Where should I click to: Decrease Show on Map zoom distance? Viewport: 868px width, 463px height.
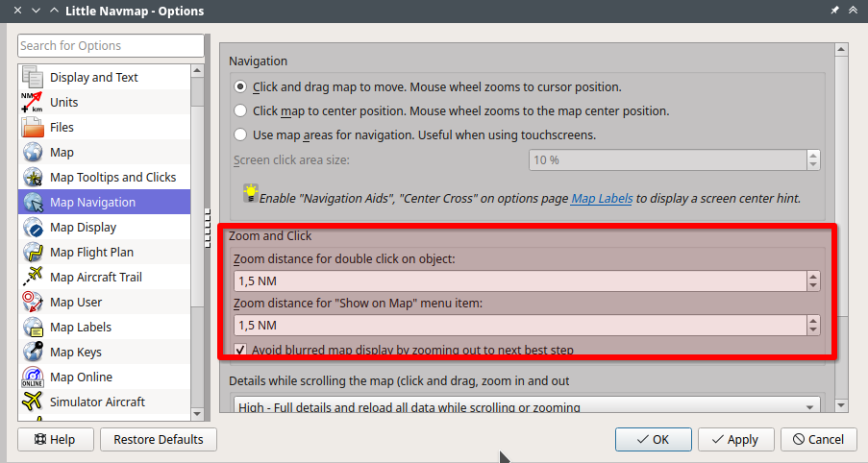point(812,330)
